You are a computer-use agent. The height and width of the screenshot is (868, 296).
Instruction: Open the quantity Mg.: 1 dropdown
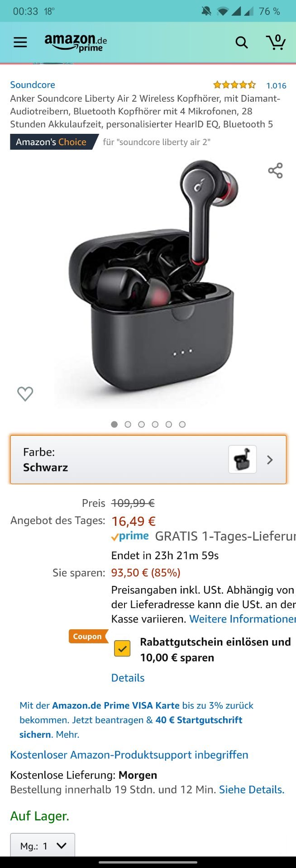(43, 845)
